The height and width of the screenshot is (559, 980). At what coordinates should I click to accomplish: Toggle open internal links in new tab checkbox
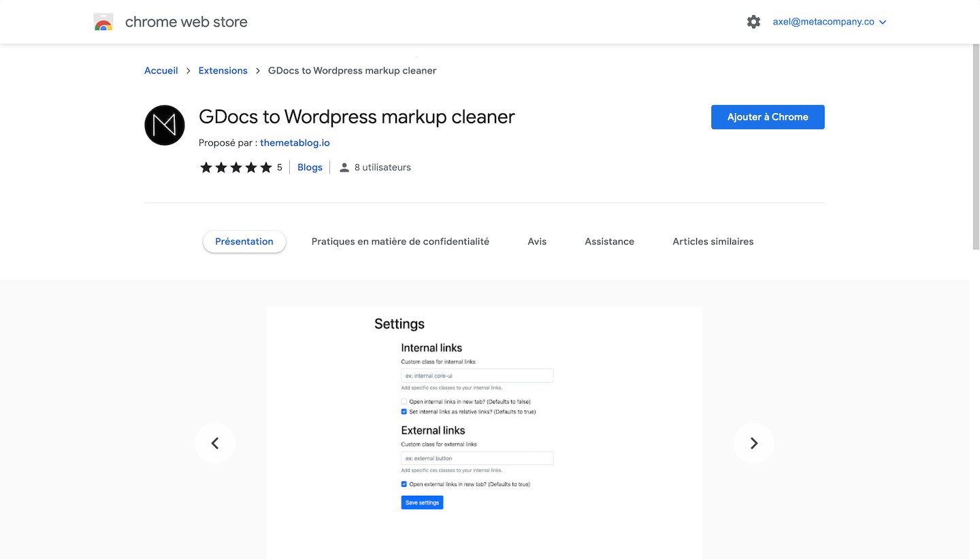(404, 402)
